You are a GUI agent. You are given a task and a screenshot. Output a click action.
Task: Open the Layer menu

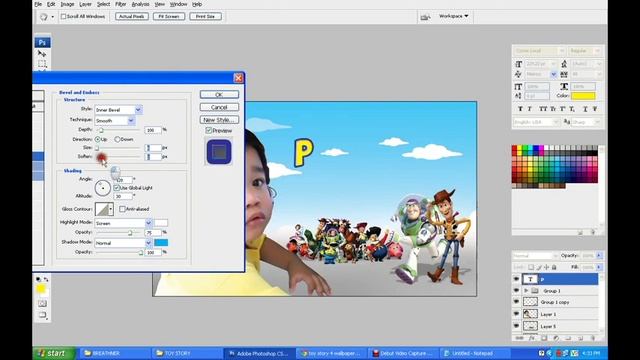click(85, 4)
